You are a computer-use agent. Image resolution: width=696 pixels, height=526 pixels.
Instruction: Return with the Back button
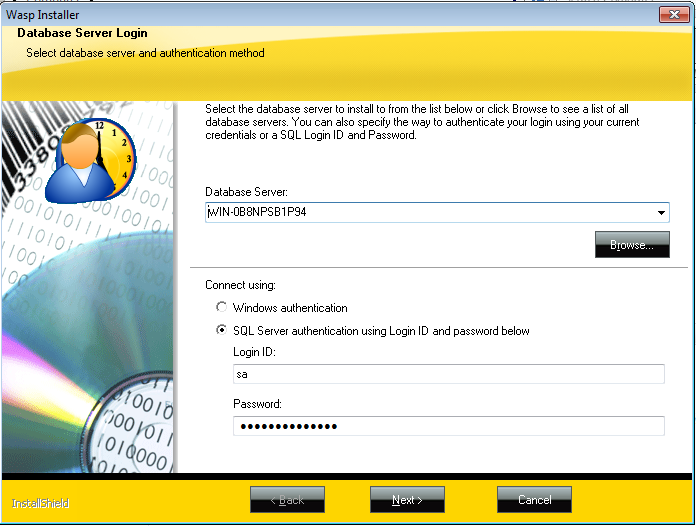[287, 500]
